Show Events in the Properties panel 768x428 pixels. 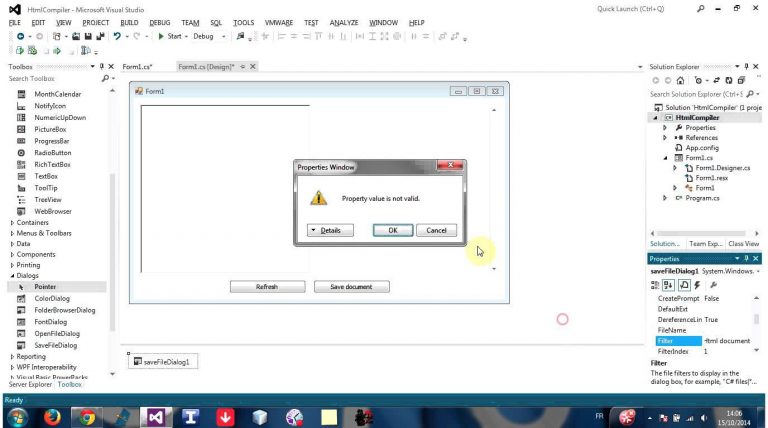coord(697,285)
